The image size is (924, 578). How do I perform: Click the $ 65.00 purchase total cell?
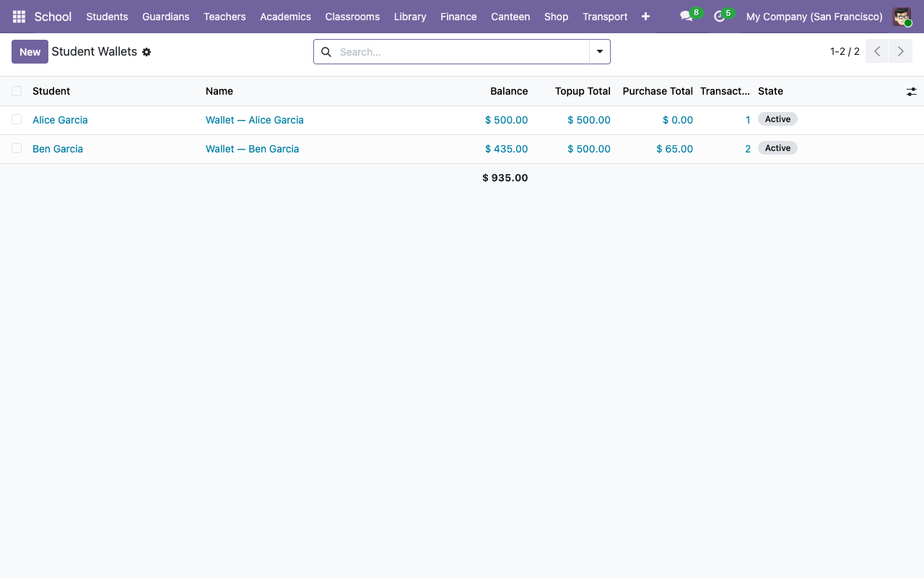click(674, 149)
